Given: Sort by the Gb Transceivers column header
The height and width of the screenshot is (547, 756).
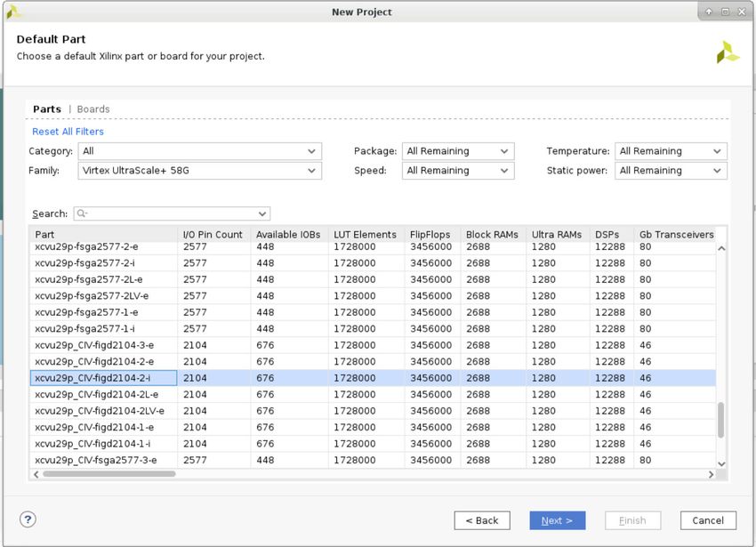Looking at the screenshot, I should 675,235.
